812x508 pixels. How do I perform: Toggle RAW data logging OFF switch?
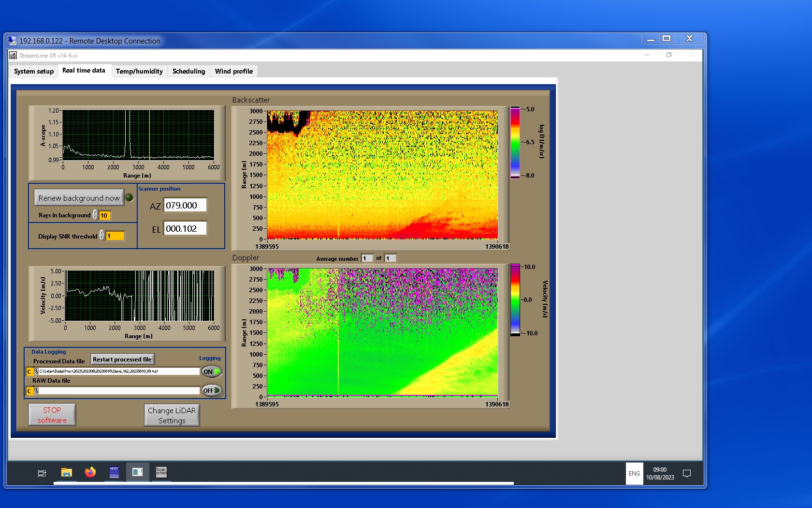212,390
